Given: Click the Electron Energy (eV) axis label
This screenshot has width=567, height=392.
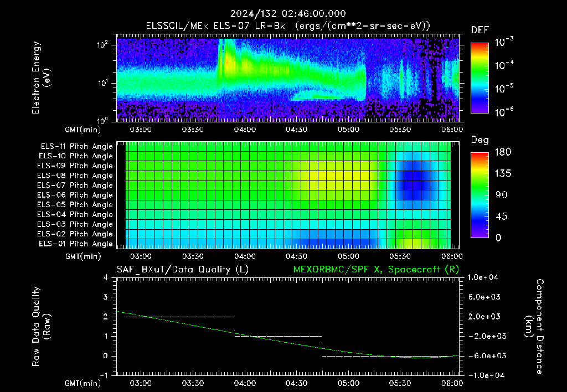Looking at the screenshot, I should (x=41, y=78).
